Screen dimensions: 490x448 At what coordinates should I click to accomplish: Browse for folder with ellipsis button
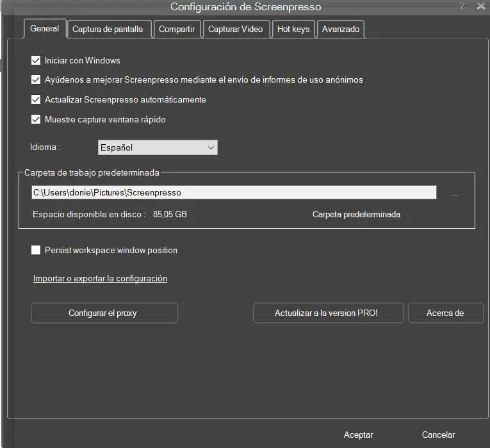pyautogui.click(x=455, y=196)
